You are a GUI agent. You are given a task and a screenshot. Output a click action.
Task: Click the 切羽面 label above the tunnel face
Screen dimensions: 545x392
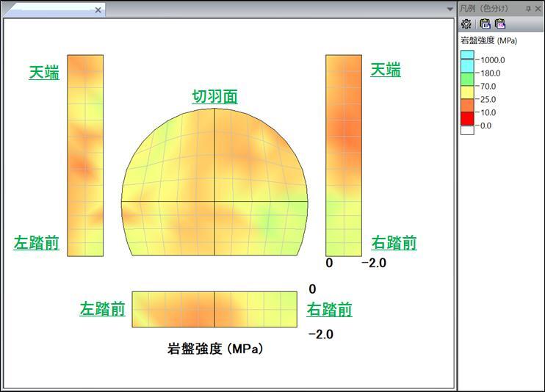click(214, 97)
